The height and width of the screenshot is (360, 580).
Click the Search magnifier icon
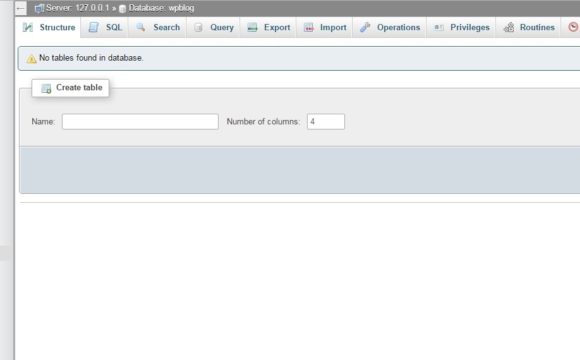(141, 27)
